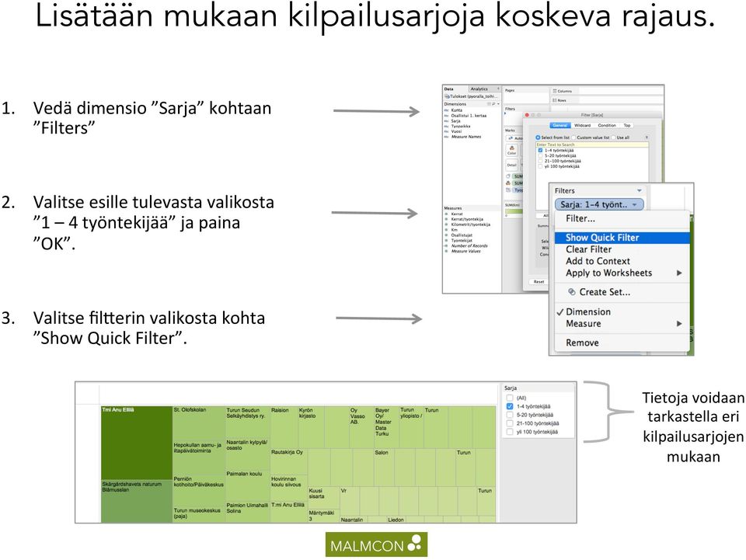746x560 pixels.
Task: Check 21-100 työntekijää in Filter dialog list
Action: click(x=540, y=161)
